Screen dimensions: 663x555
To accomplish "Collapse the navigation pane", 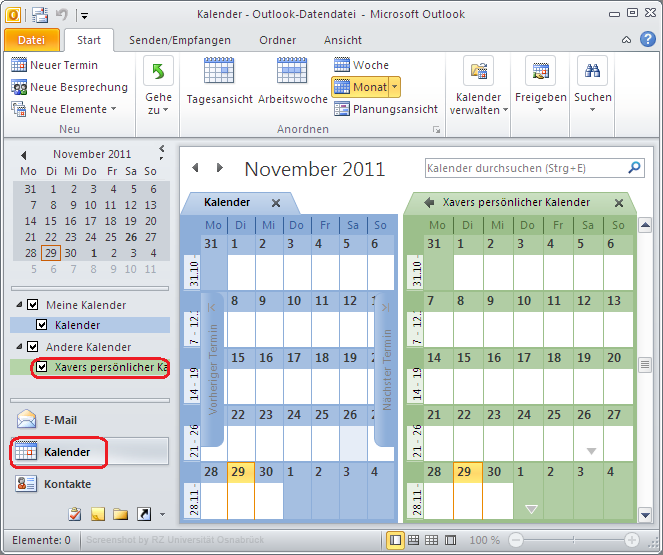I will point(162,148).
